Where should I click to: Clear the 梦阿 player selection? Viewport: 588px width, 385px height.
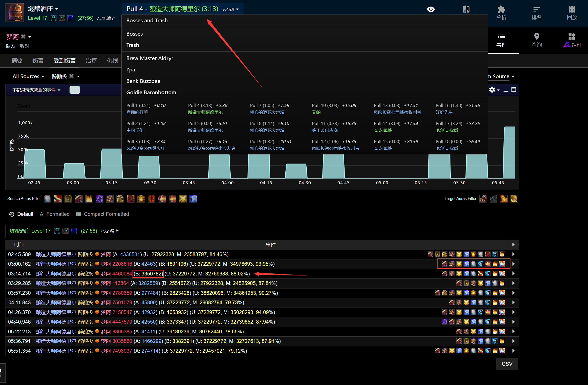[x=23, y=37]
